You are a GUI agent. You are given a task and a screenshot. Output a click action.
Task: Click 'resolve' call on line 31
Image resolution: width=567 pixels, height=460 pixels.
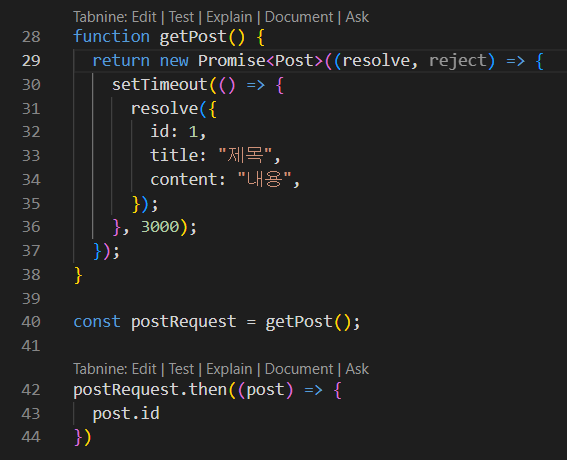[165, 108]
